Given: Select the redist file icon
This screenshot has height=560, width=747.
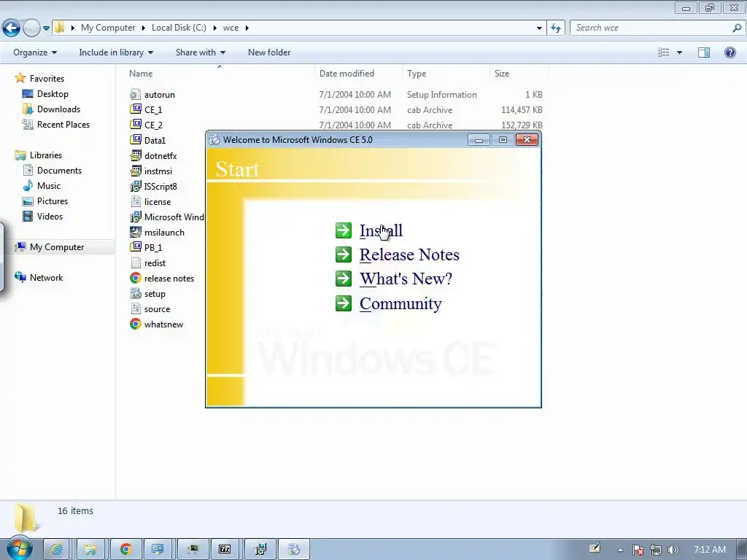Looking at the screenshot, I should pos(135,262).
